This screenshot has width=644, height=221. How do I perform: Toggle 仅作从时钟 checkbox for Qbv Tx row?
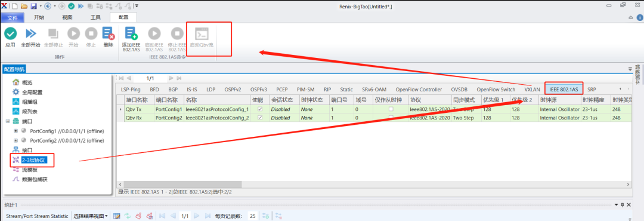tap(391, 109)
